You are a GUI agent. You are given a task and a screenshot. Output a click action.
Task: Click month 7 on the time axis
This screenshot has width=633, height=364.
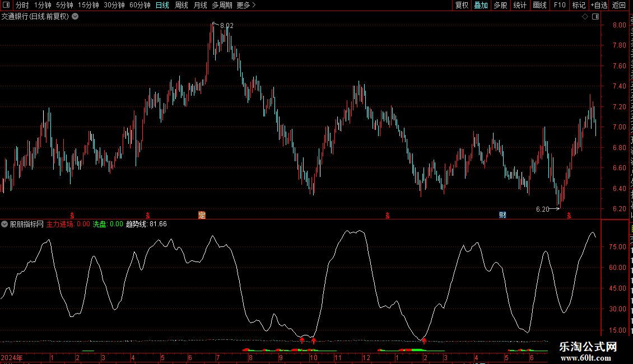(218, 357)
